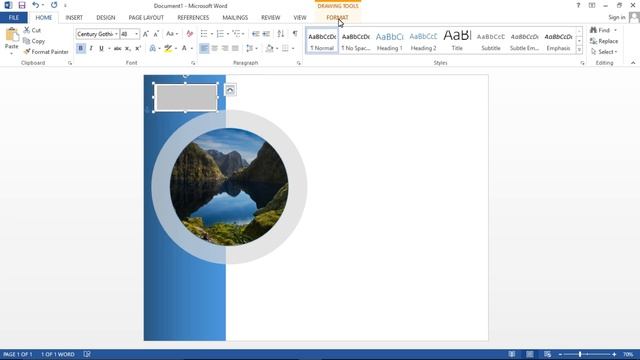Clear all formatting
This screenshot has height=360, width=640.
click(189, 34)
